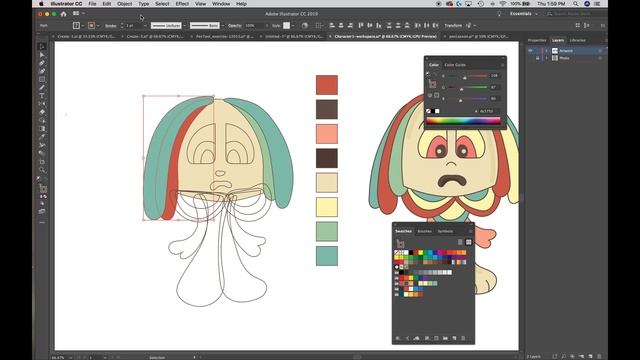Open the Basic brush definition dropdown
The width and height of the screenshot is (640, 360).
(222, 25)
